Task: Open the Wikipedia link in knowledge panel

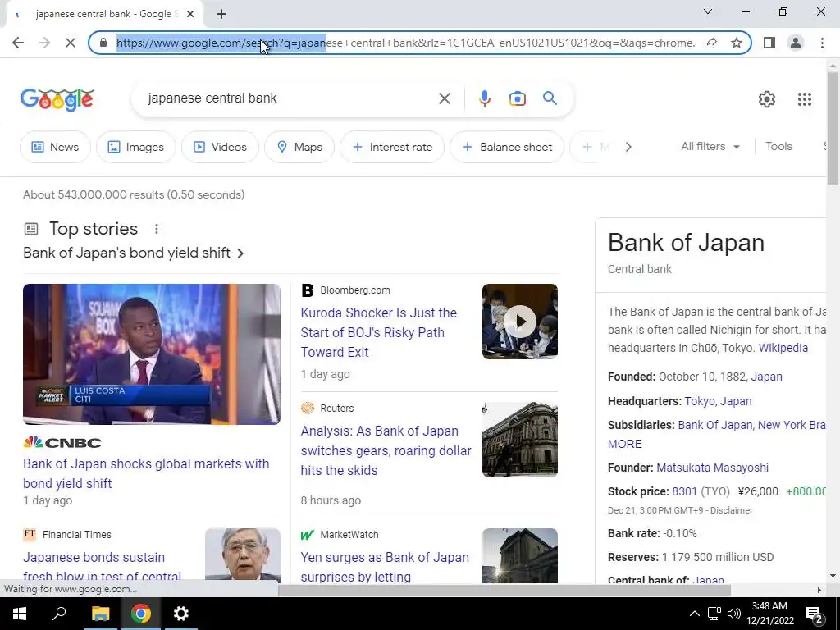Action: pos(783,348)
